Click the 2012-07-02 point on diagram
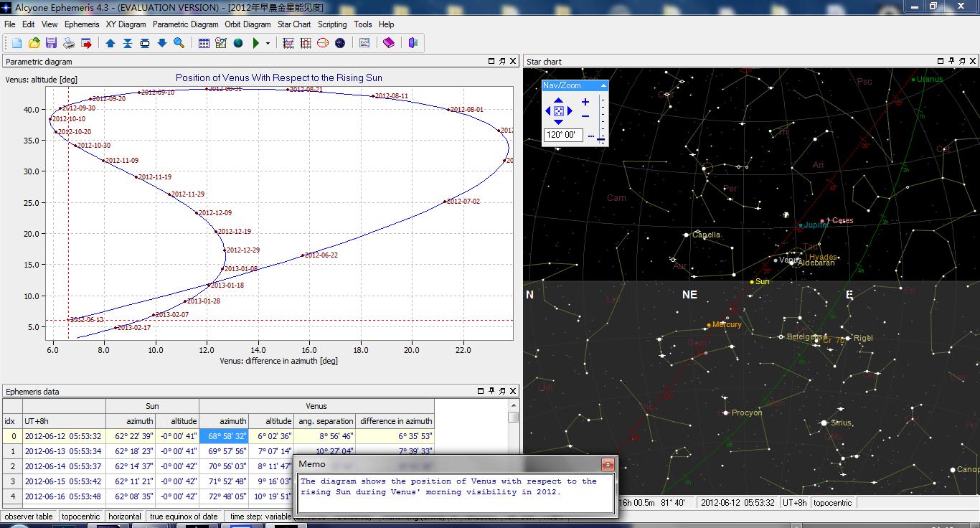Image resolution: width=980 pixels, height=528 pixels. (445, 202)
